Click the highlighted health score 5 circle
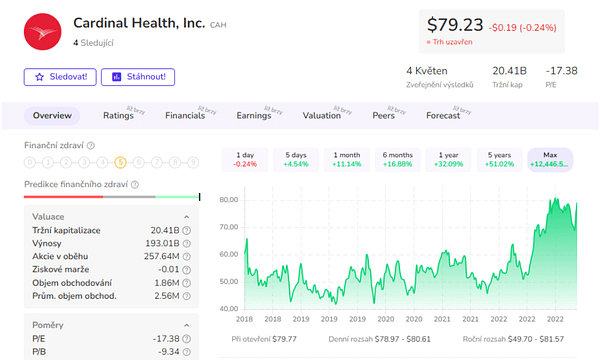 (x=120, y=163)
